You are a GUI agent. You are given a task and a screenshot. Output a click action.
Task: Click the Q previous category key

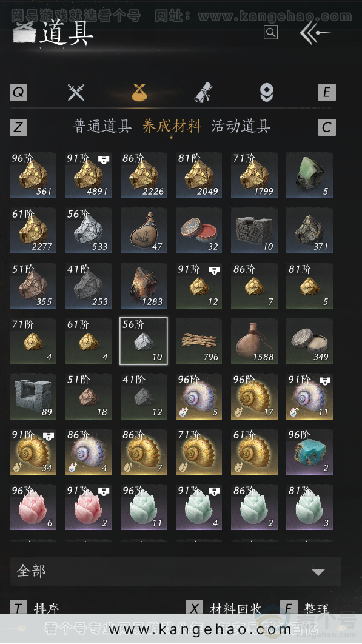(x=18, y=92)
